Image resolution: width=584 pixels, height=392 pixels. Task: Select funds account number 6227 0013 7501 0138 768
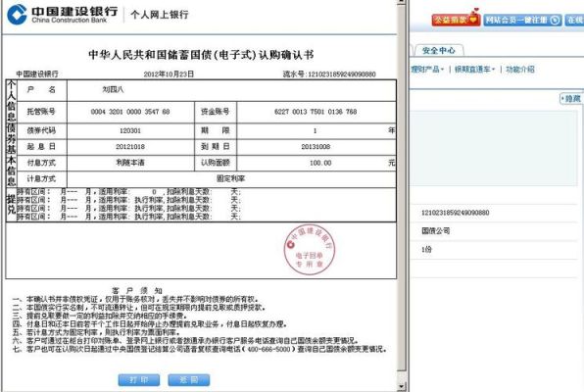[x=316, y=112]
